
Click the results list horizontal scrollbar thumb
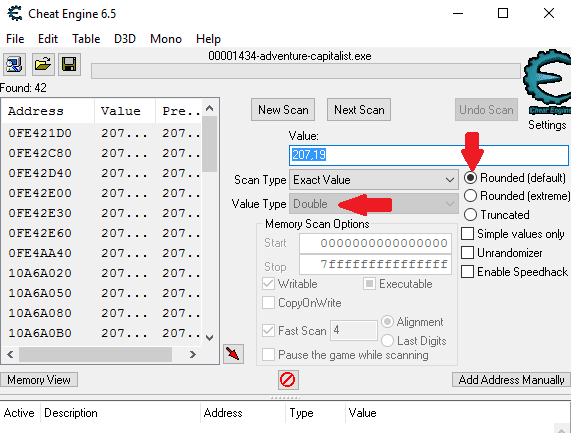95,354
